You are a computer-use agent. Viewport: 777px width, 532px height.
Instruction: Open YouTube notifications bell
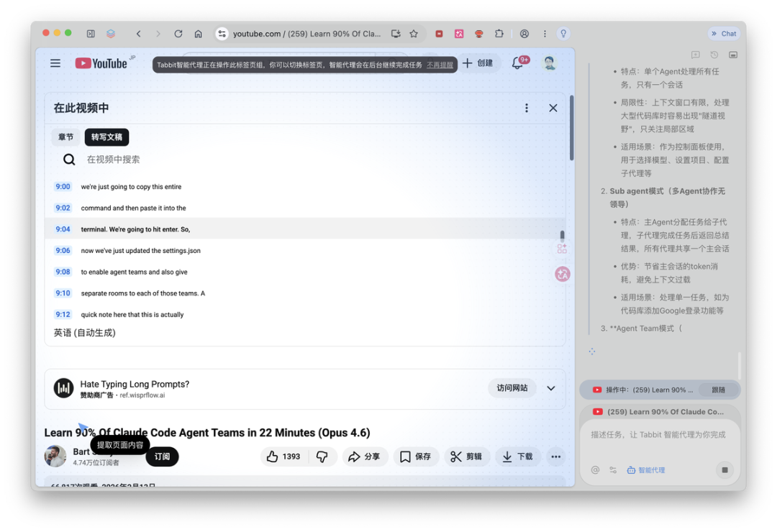[517, 63]
